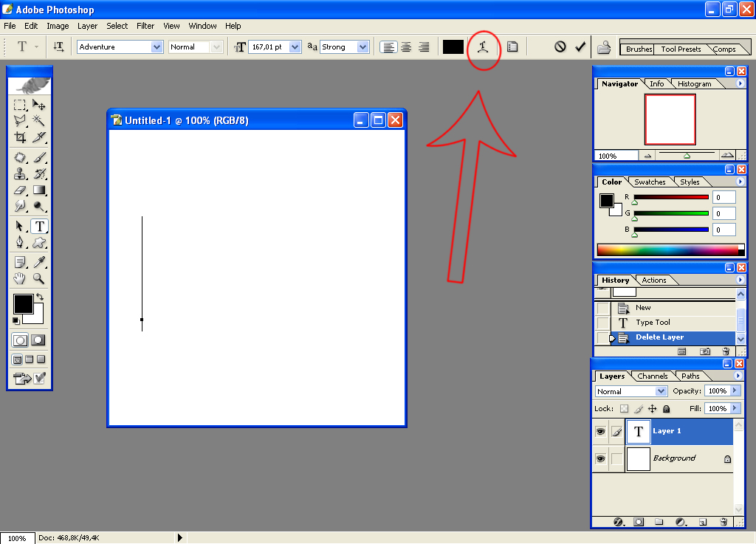Screen dimensions: 756x544
Task: Toggle lock transparent pixels
Action: pos(624,409)
